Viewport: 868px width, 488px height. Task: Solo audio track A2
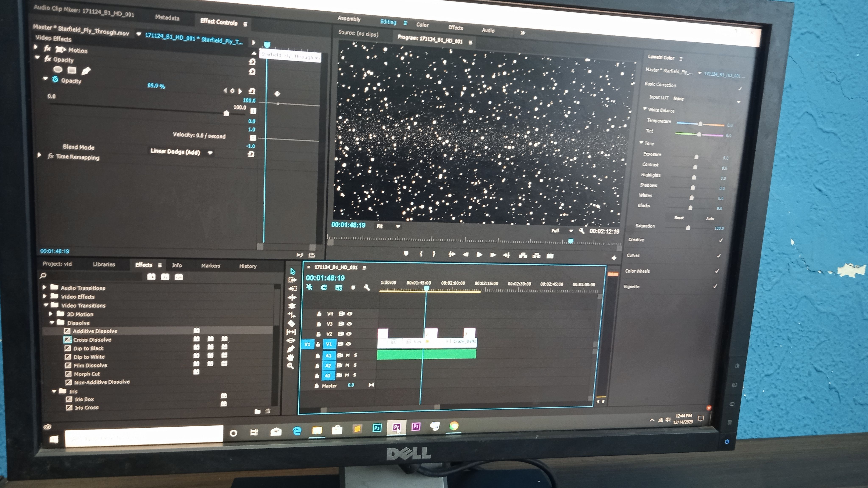[355, 365]
